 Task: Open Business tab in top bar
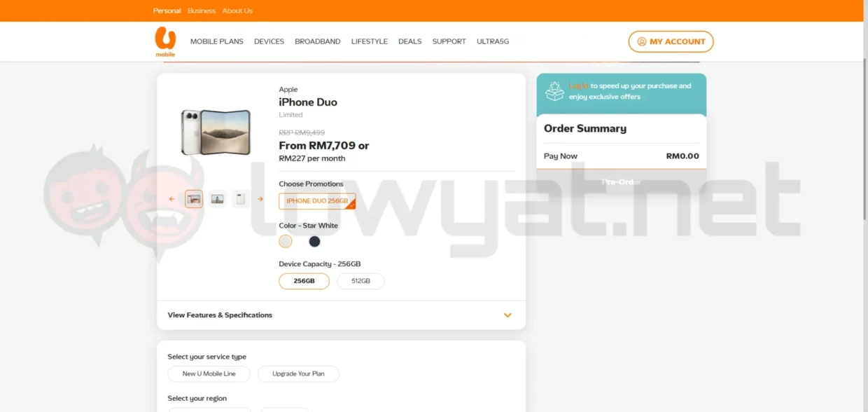(x=202, y=11)
